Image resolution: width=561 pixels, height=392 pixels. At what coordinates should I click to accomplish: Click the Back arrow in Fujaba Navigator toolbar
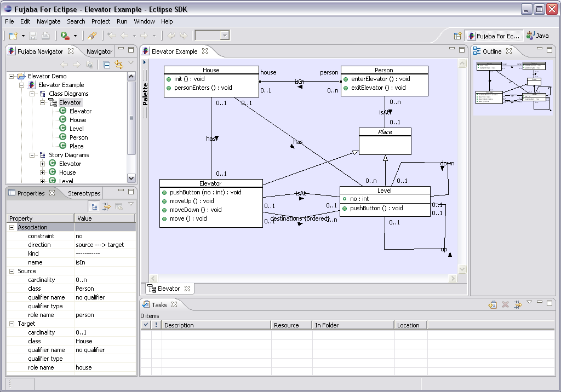64,65
